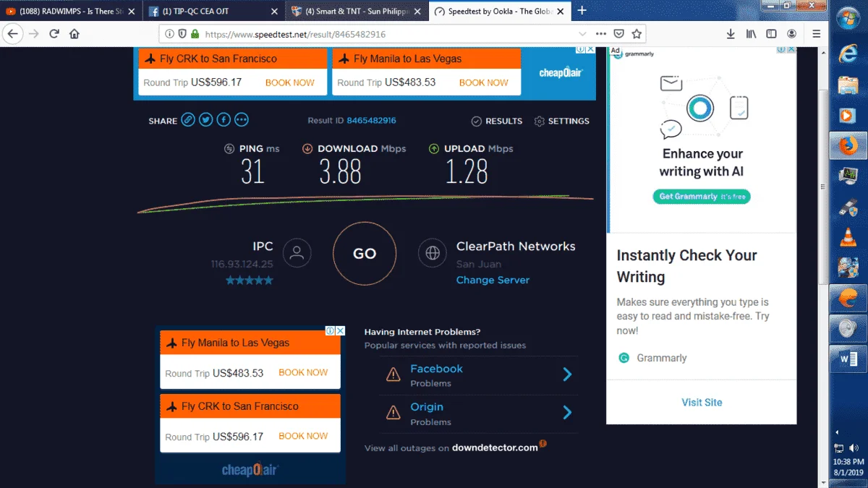Click the browser vertical scrollbar
This screenshot has height=488, width=868.
click(x=823, y=188)
